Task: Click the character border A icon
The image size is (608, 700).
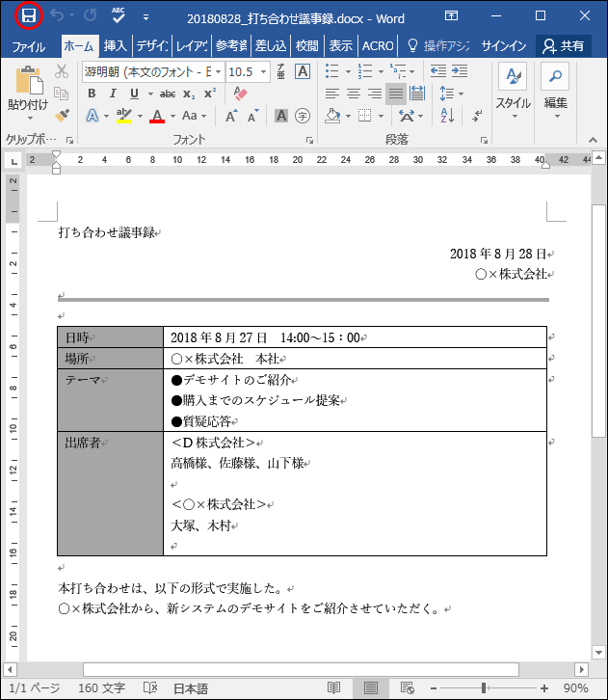Action: (x=303, y=71)
